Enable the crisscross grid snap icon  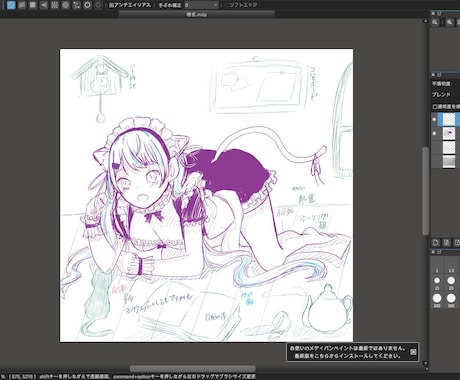(33, 5)
